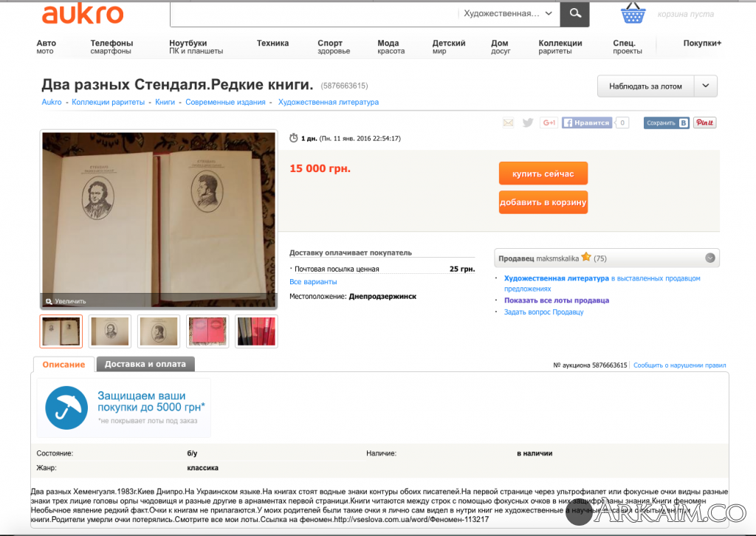Open Все варианты delivery link
756x536 pixels.
coord(313,281)
